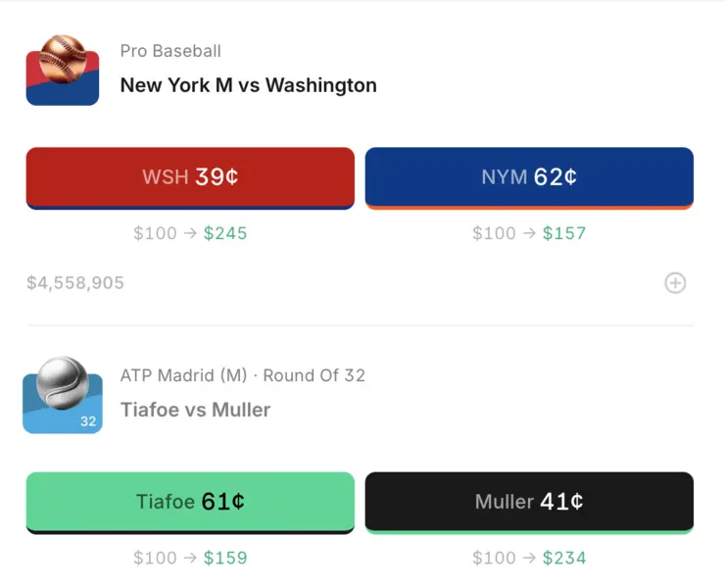Buy Muller at 41¢

pyautogui.click(x=529, y=502)
